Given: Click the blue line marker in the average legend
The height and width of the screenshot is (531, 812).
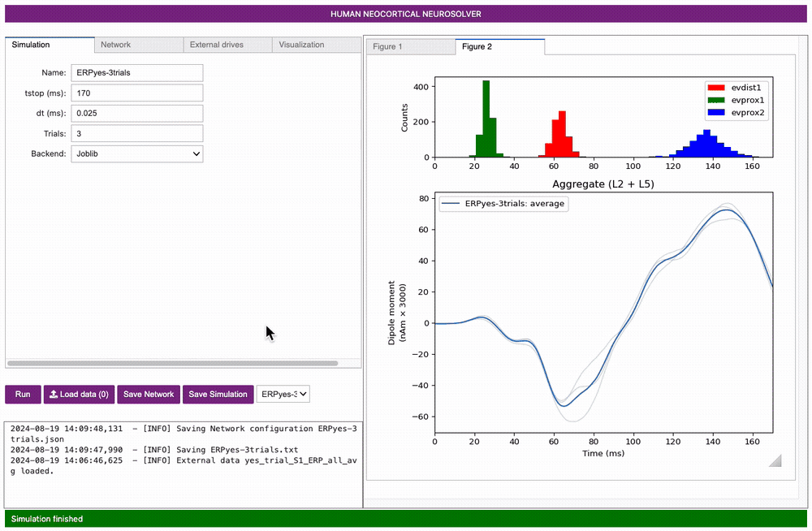Looking at the screenshot, I should (x=451, y=205).
